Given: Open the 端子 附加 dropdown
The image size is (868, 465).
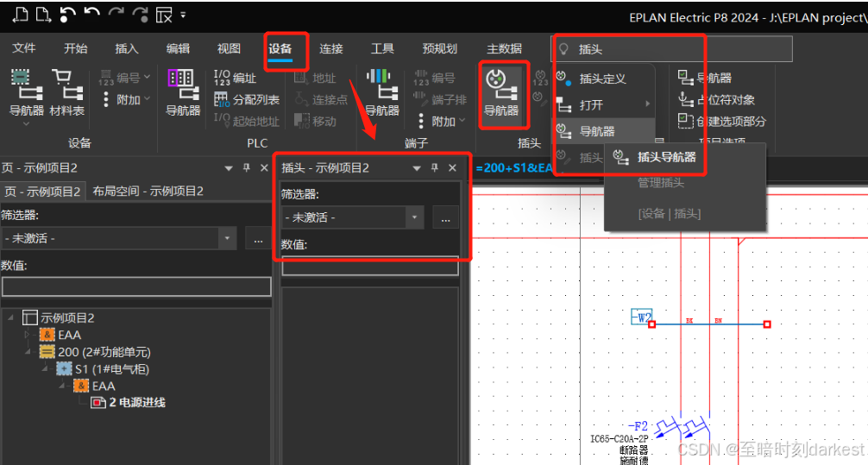Looking at the screenshot, I should point(441,122).
